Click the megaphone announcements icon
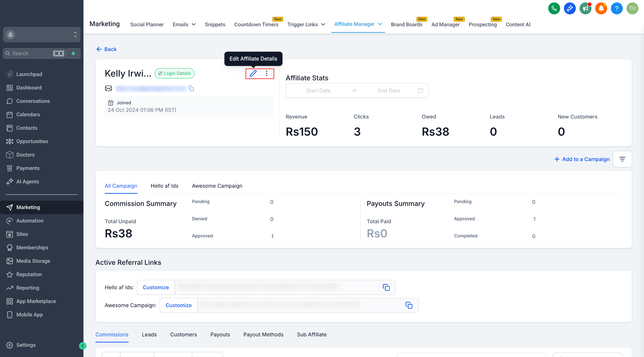644x357 pixels. [x=585, y=8]
